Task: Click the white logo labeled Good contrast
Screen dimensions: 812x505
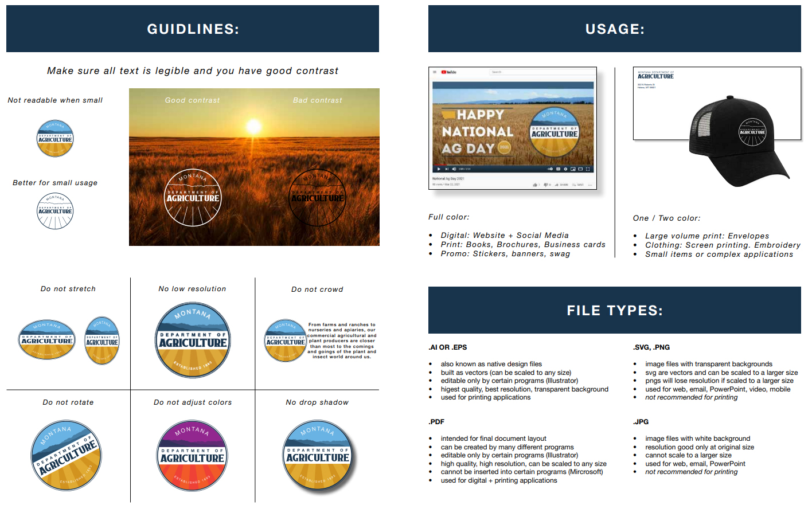Action: click(193, 198)
